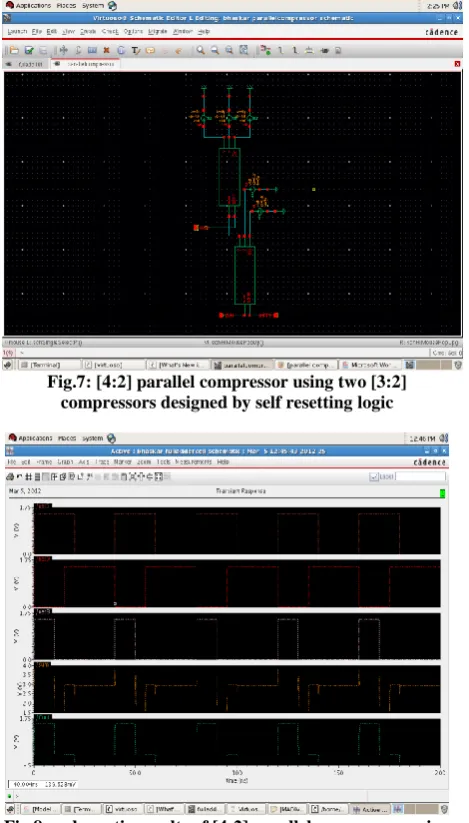
Task: Select the lower [3:2] compressor block in schematic
Action: tap(245, 275)
